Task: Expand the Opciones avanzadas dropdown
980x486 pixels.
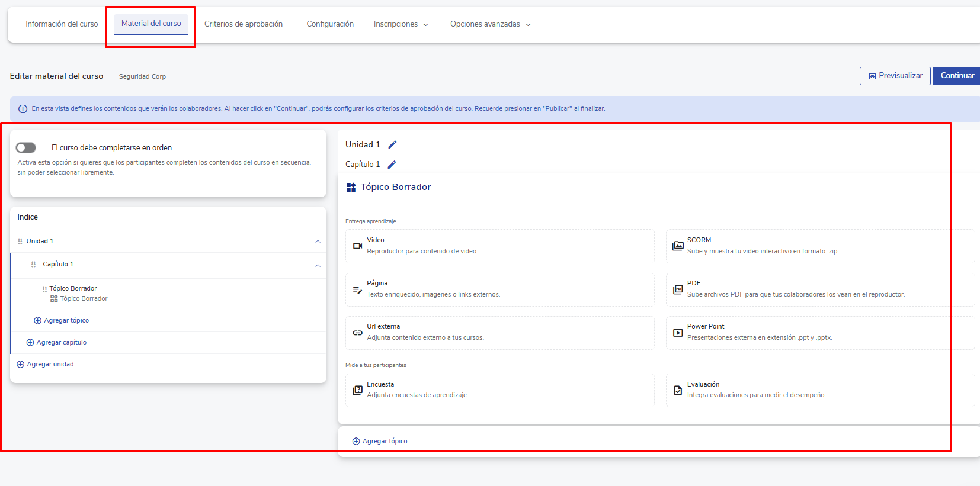Action: coord(490,24)
